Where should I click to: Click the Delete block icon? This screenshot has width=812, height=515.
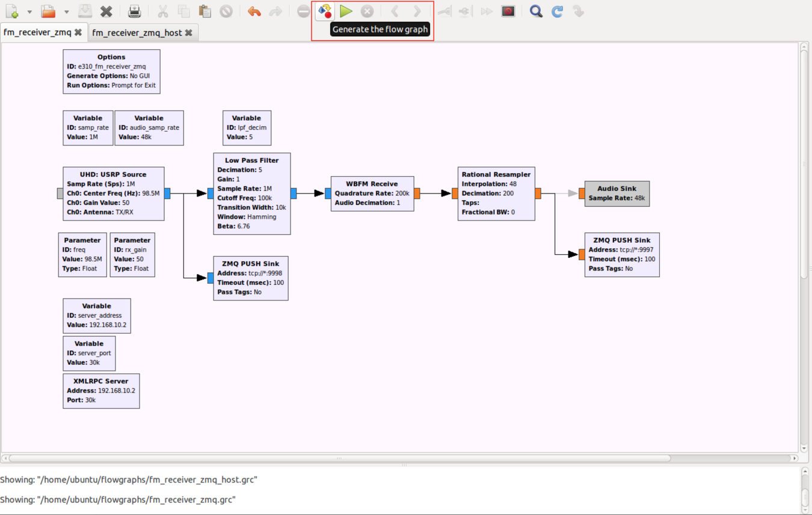point(226,11)
